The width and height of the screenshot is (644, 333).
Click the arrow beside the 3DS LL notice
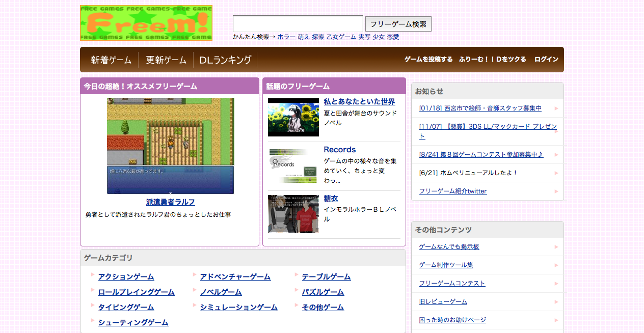(x=556, y=131)
